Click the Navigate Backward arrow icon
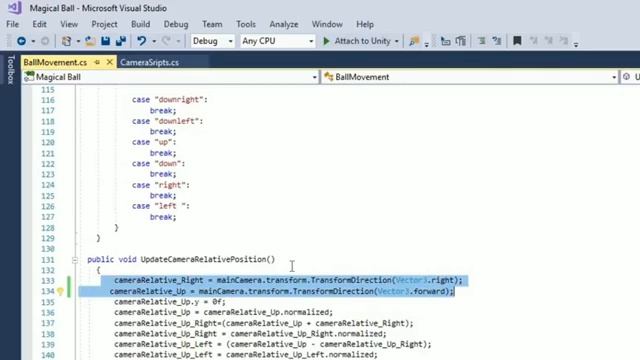The height and width of the screenshot is (360, 640). (x=21, y=41)
